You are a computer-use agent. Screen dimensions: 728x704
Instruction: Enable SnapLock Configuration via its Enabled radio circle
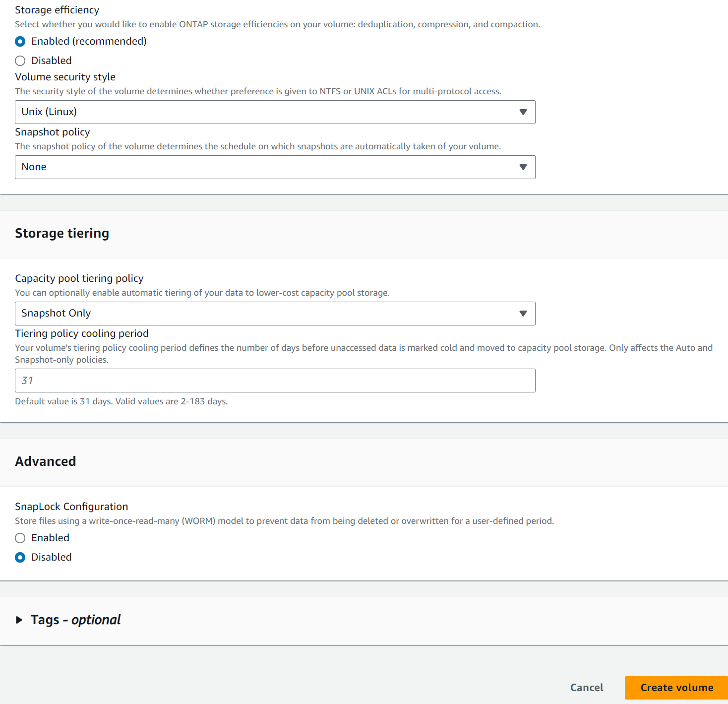click(x=20, y=538)
